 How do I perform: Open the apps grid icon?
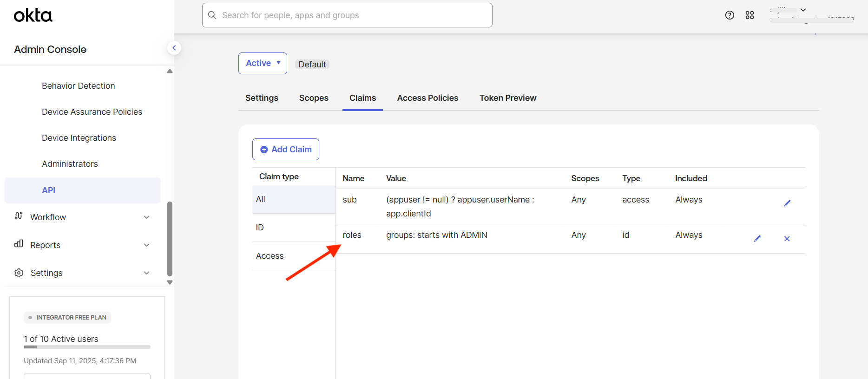point(750,15)
